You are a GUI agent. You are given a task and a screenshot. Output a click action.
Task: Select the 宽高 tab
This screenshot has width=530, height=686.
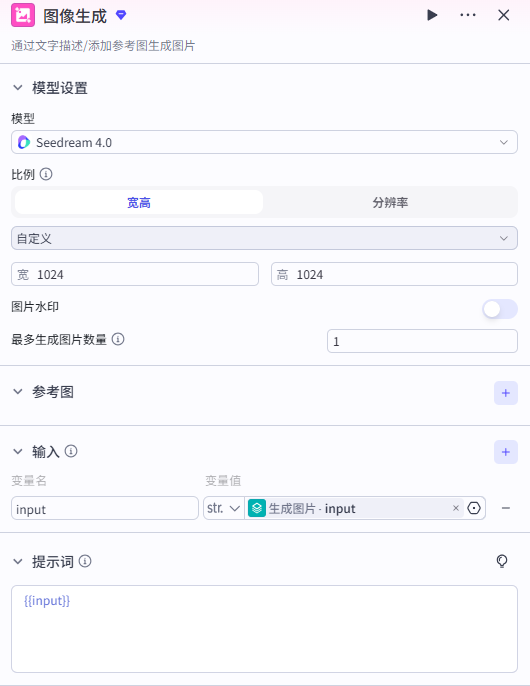[x=139, y=203]
